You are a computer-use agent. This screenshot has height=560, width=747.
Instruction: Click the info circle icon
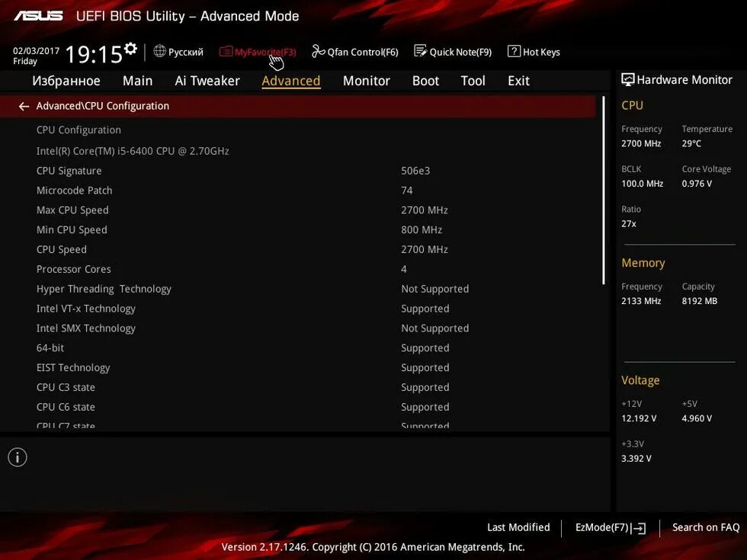(x=18, y=457)
